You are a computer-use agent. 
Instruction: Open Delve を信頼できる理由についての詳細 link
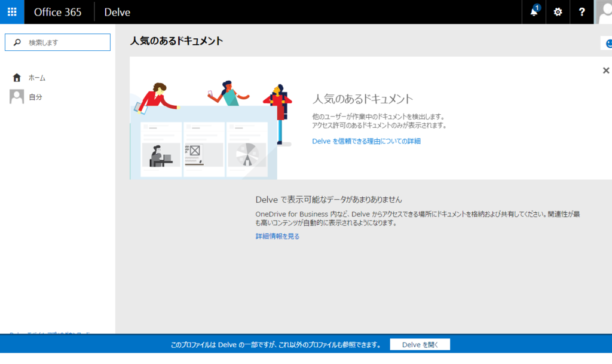pyautogui.click(x=366, y=141)
